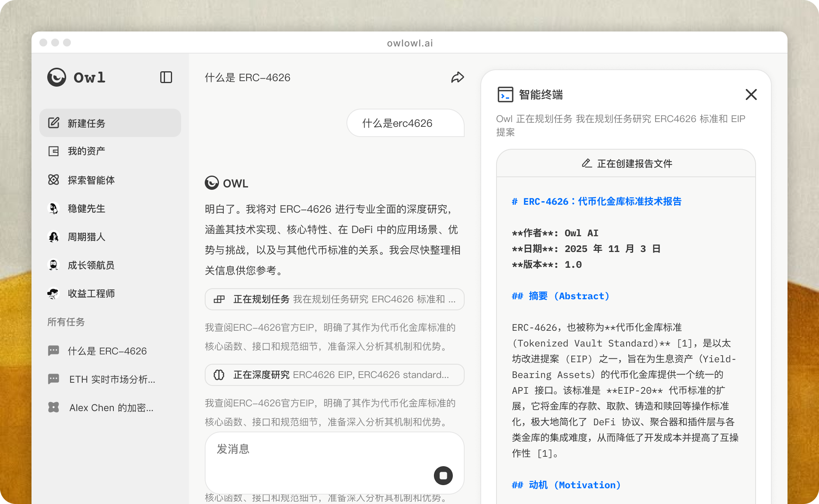Image resolution: width=819 pixels, height=504 pixels.
Task: Select the 周期猎人 agent avatar
Action: point(54,236)
